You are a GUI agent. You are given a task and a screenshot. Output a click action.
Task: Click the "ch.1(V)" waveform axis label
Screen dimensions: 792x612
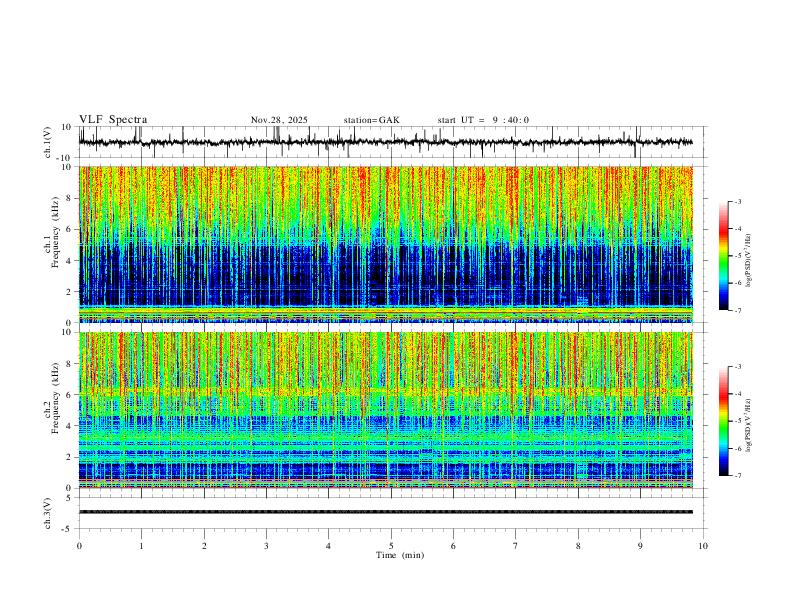[x=47, y=142]
